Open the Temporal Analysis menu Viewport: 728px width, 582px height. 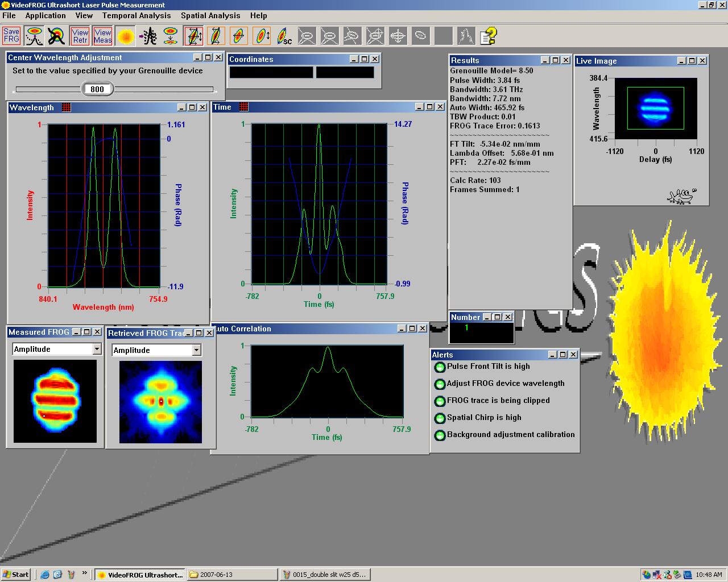coord(136,15)
